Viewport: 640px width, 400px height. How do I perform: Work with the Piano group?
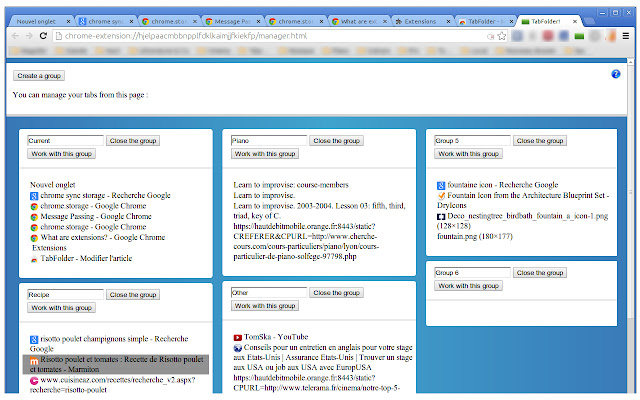[265, 153]
